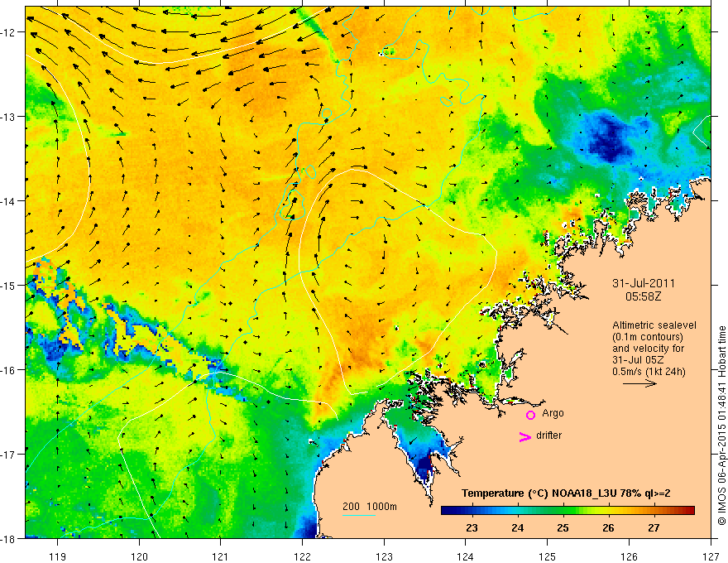The image size is (728, 563).
Task: Click the dark blue cold patch near 126E 13S
Action: click(x=608, y=138)
